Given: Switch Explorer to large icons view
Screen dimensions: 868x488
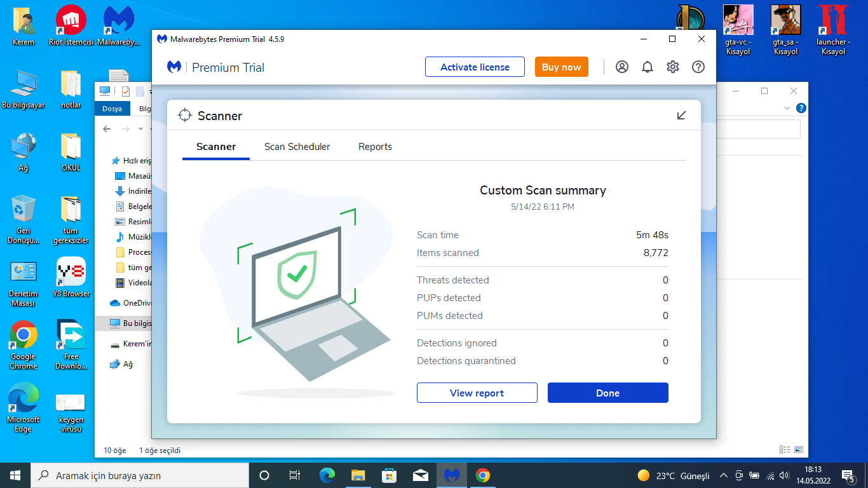Looking at the screenshot, I should 799,450.
